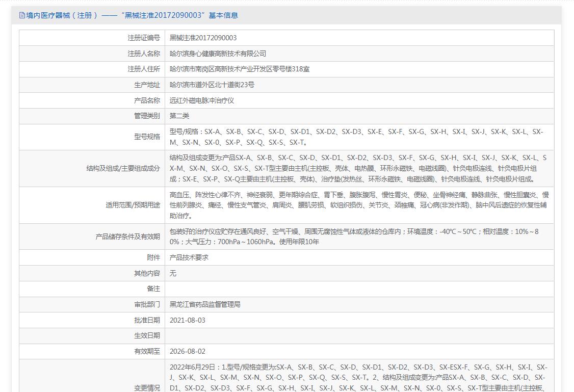Click the 产品名称 label
This screenshot has height=392, width=574.
click(x=147, y=100)
